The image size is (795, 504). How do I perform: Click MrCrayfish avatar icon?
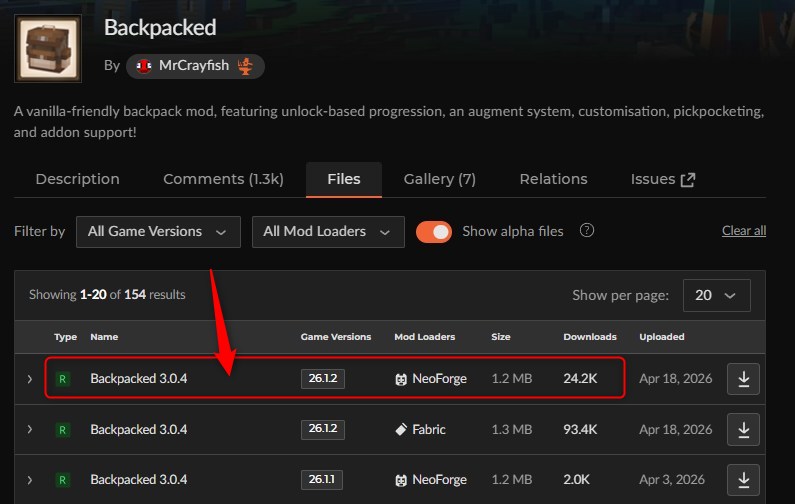(x=144, y=66)
